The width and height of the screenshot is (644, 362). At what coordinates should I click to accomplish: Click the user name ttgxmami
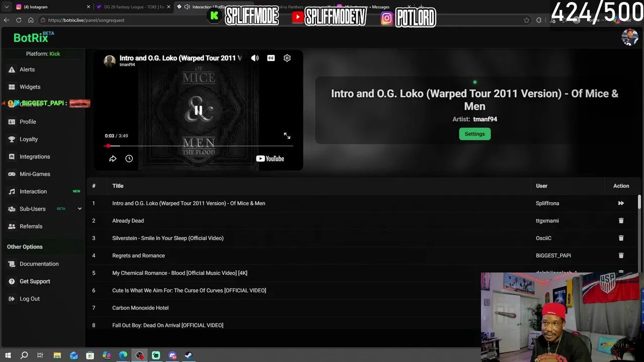[547, 221]
